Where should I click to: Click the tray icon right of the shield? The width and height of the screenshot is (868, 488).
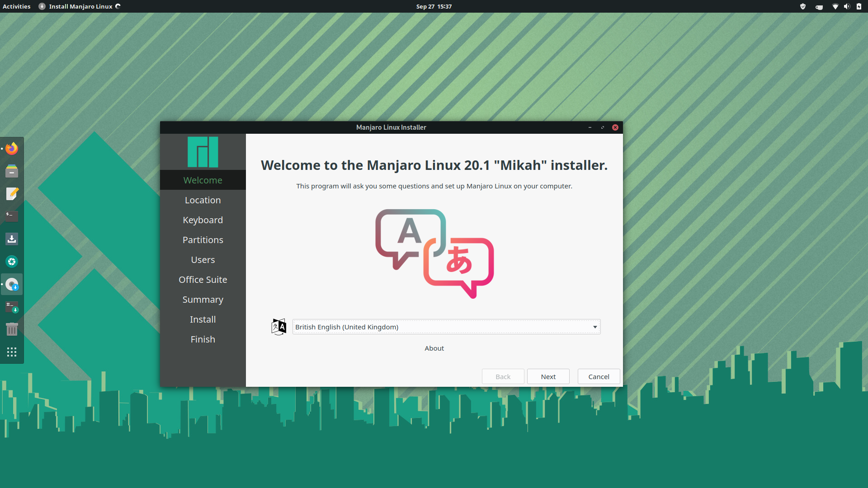coord(819,7)
